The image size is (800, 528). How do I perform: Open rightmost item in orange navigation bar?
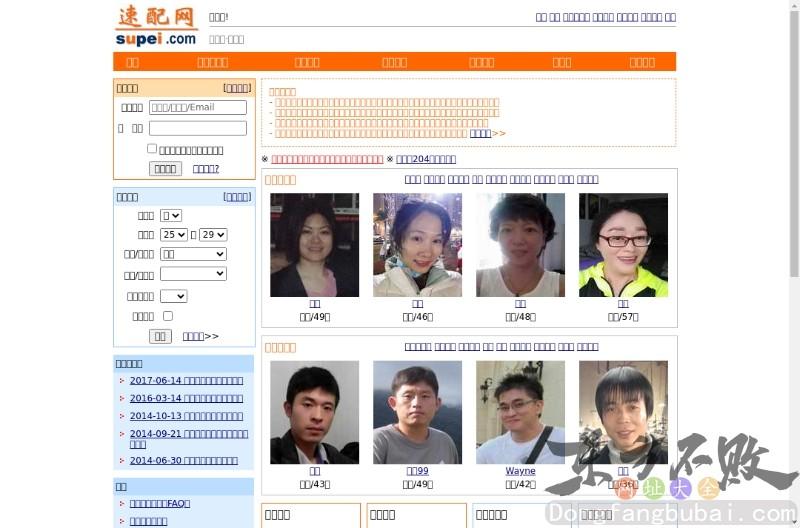pyautogui.click(x=642, y=62)
